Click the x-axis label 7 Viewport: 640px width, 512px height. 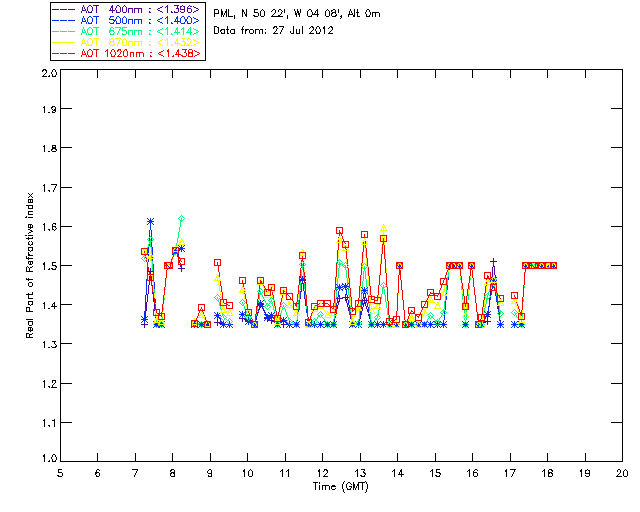tap(135, 473)
